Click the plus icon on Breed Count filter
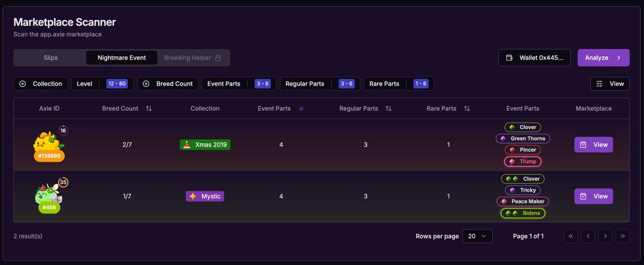This screenshot has width=644, height=265. pyautogui.click(x=146, y=84)
